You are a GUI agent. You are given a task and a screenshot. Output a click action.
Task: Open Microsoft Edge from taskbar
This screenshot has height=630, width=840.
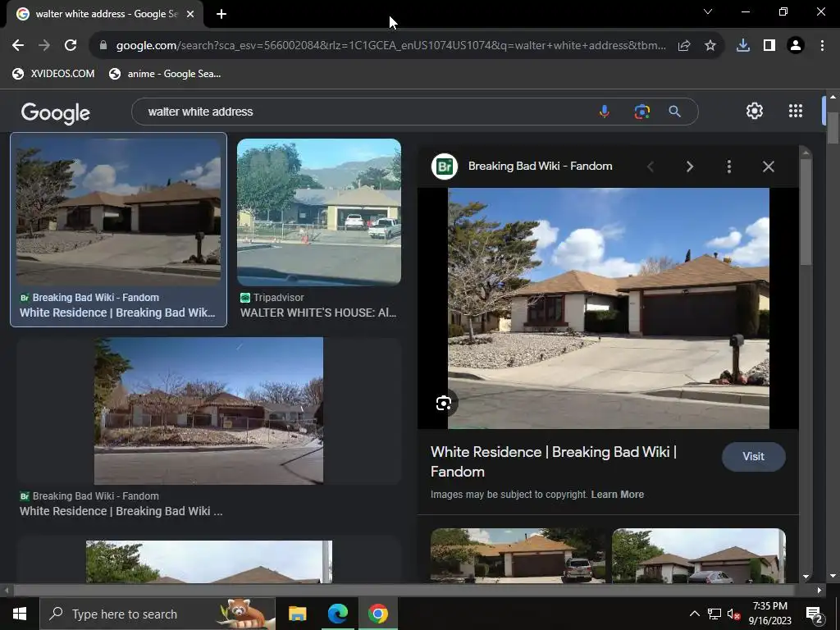[x=337, y=614]
